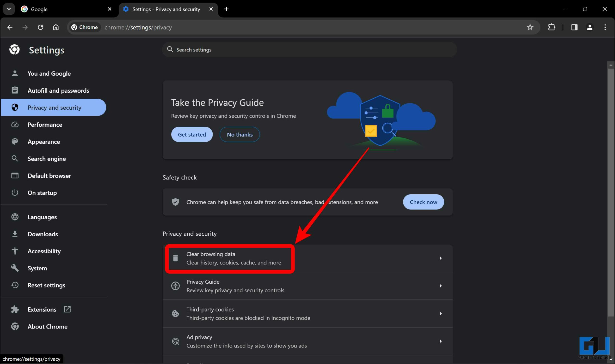615x364 pixels.
Task: Open Extensions link in sidebar
Action: [x=54, y=310]
